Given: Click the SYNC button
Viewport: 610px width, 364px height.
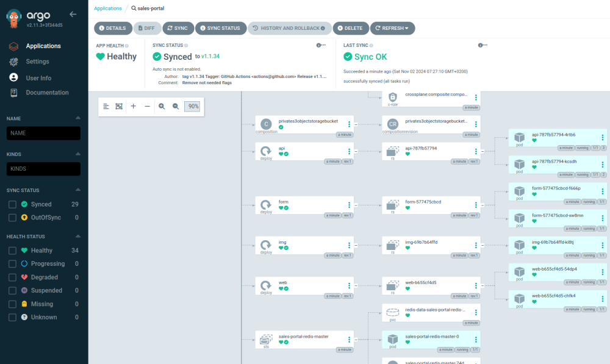Looking at the screenshot, I should [x=178, y=29].
